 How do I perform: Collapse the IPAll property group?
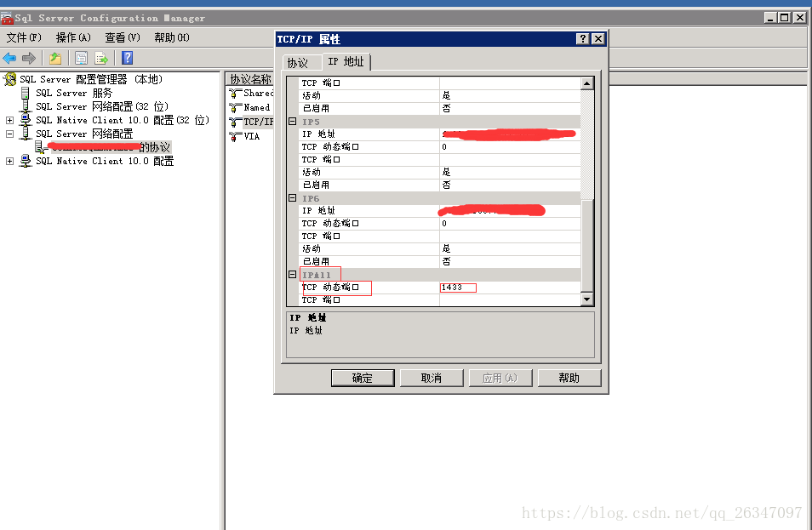[x=293, y=274]
